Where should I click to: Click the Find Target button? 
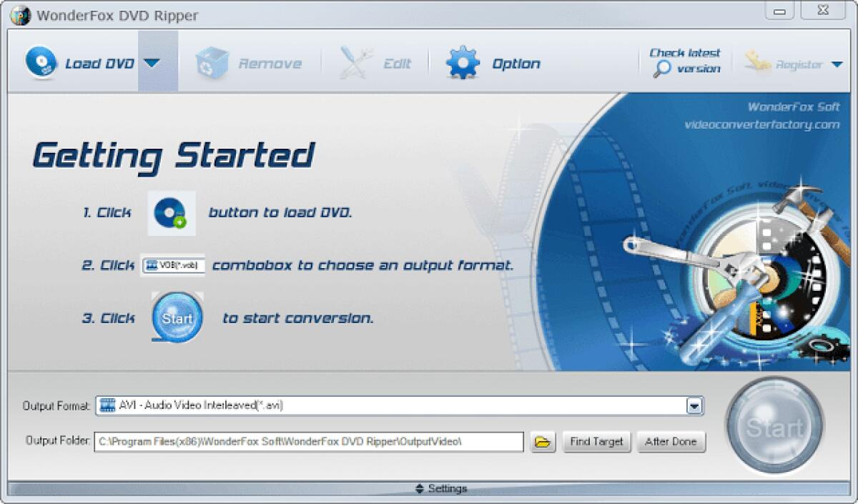coord(596,442)
